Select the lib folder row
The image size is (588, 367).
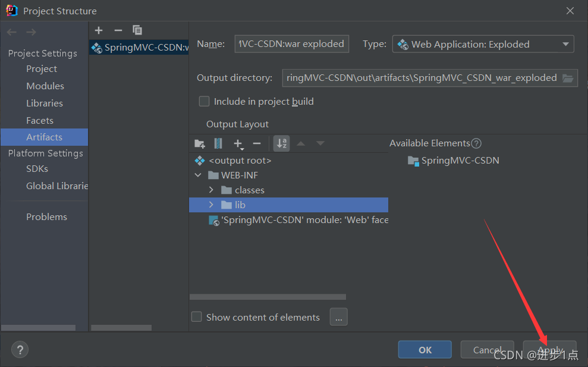coord(288,205)
